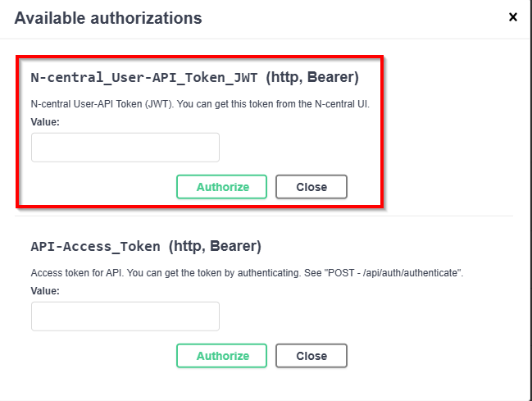The width and height of the screenshot is (532, 401).
Task: Click the API-Access_Token scheme name heading
Action: point(95,246)
